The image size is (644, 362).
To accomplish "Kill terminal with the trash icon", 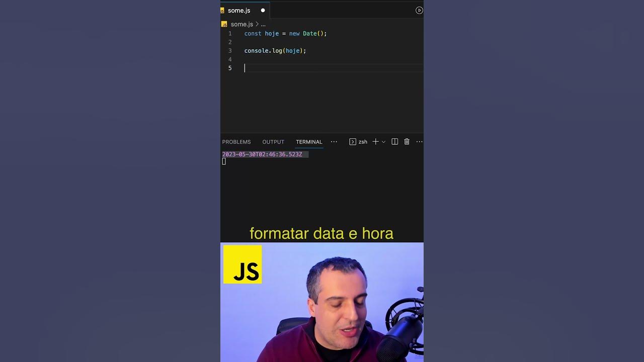I will [x=407, y=142].
